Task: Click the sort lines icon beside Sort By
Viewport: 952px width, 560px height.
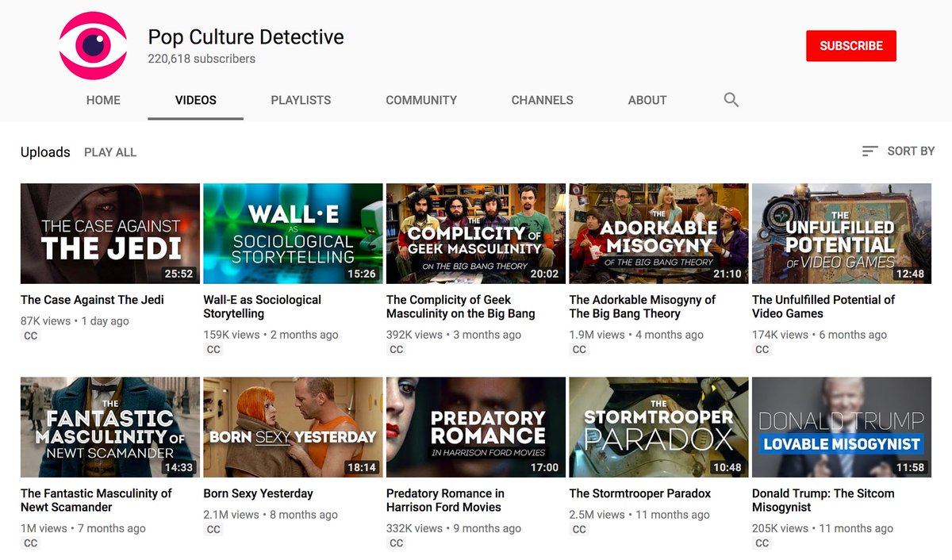Action: [x=870, y=151]
